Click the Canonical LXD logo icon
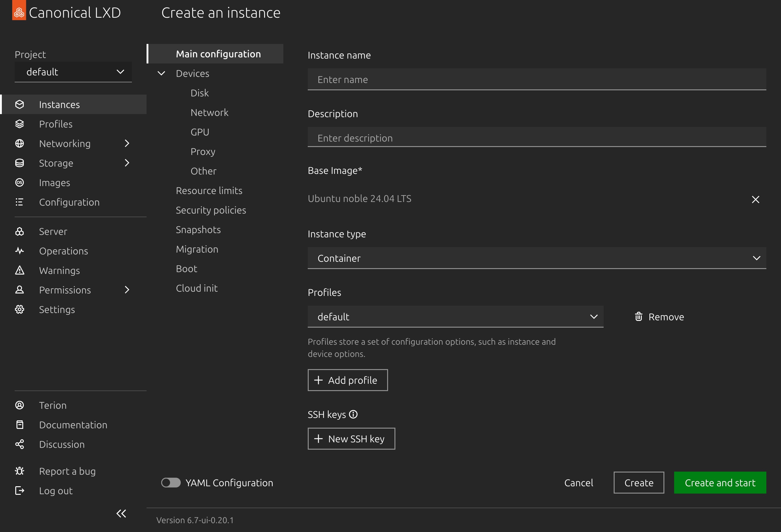Viewport: 781px width, 532px height. pos(19,10)
